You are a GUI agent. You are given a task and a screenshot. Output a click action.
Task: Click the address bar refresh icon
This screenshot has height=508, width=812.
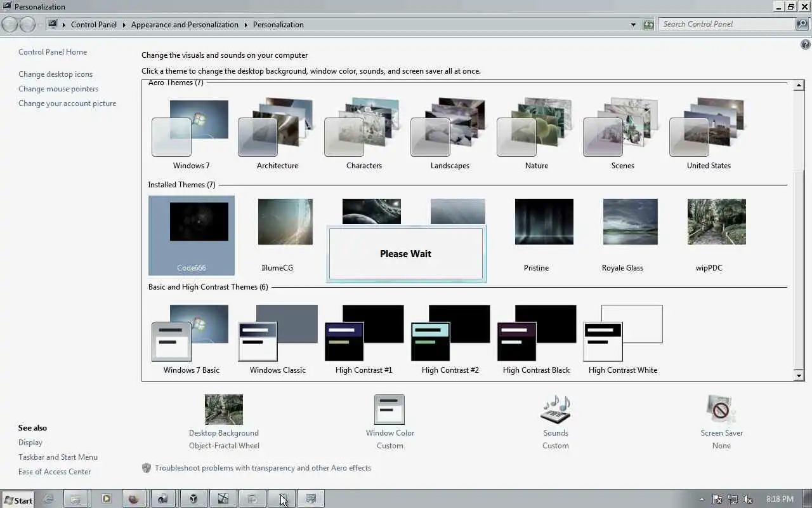(648, 24)
